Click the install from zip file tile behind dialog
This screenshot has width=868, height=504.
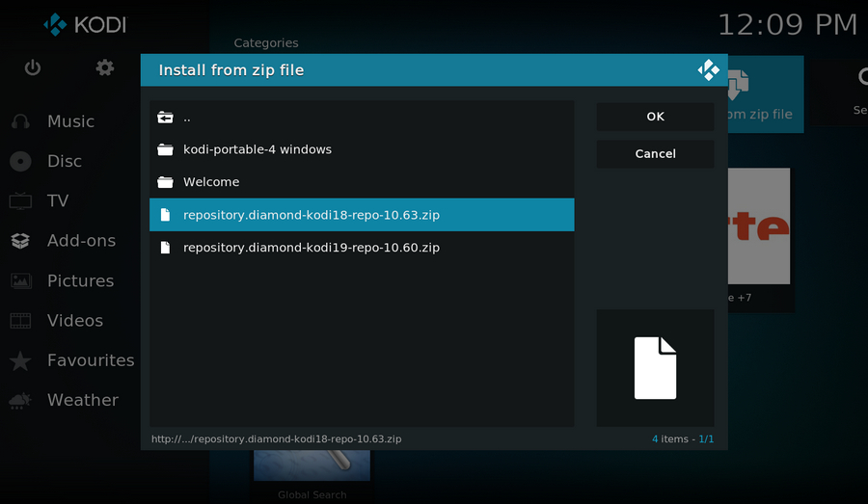pyautogui.click(x=766, y=94)
